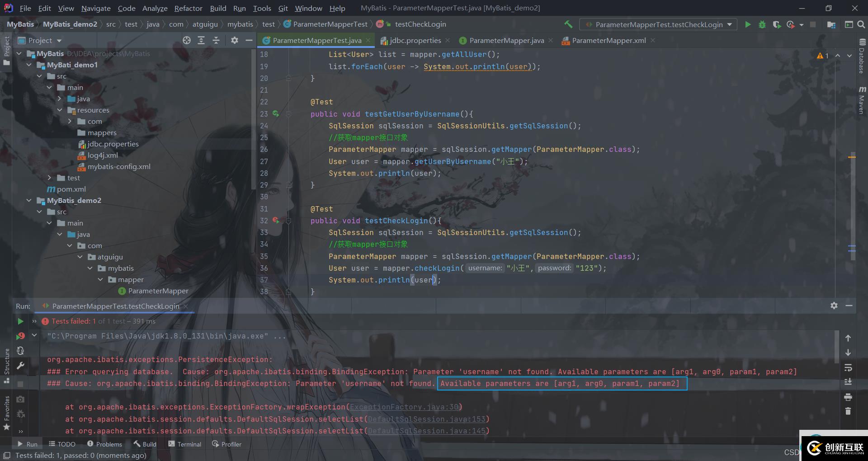Screen dimensions: 868x461
Task: Click the Build project hammer icon
Action: point(568,24)
